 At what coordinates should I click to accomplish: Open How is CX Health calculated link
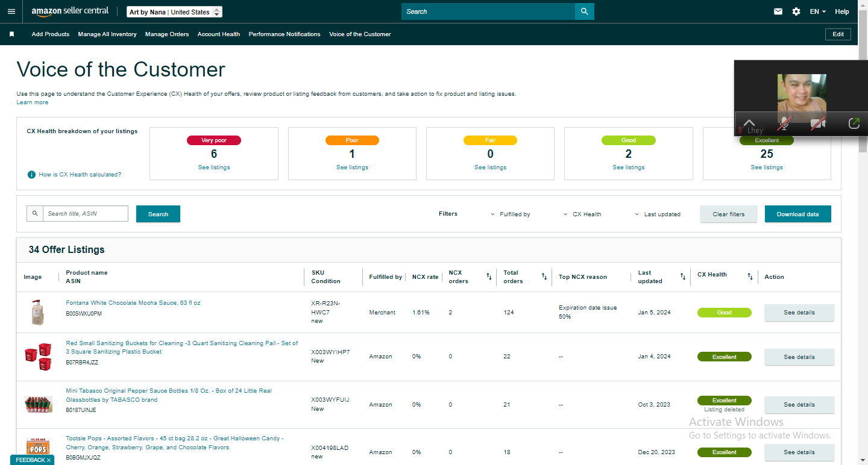pyautogui.click(x=80, y=175)
